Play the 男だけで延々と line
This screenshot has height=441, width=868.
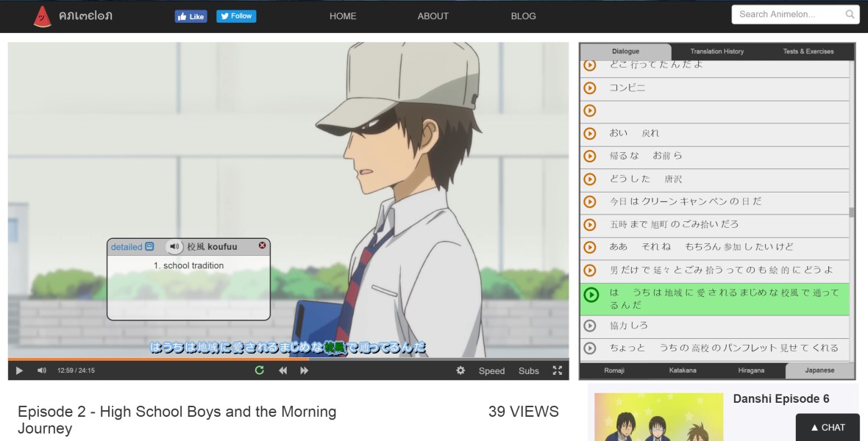(590, 270)
